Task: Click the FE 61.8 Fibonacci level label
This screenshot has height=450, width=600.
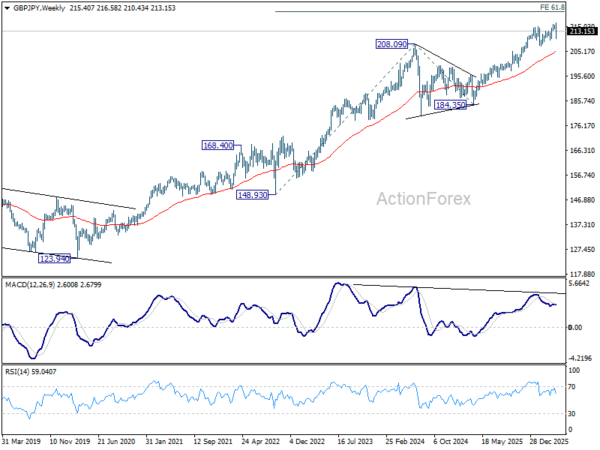Action: point(552,7)
